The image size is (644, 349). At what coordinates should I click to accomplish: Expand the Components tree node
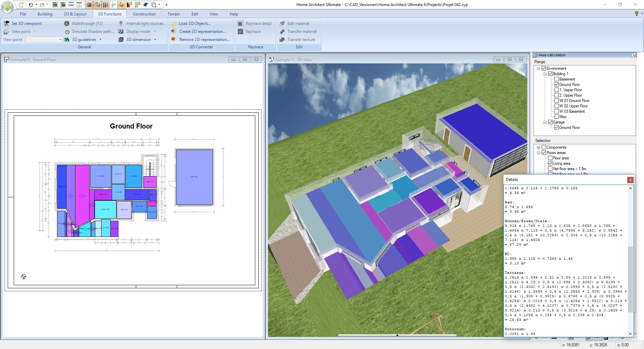coord(539,147)
